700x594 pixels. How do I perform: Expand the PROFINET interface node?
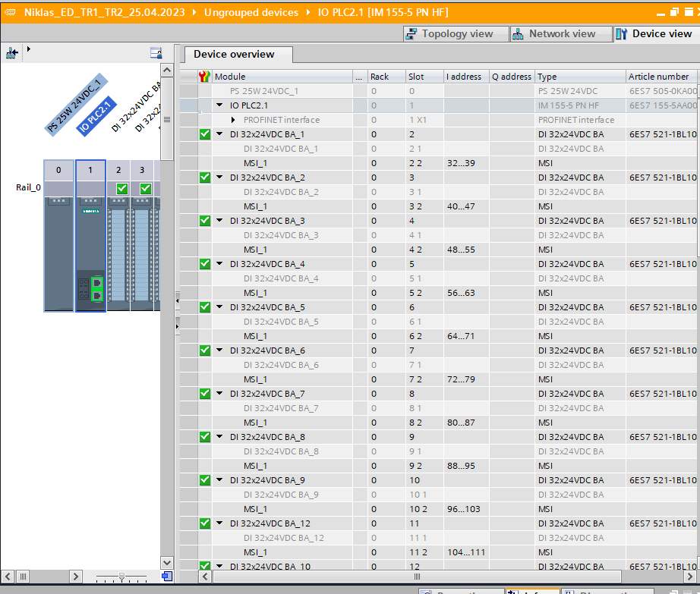click(x=233, y=120)
